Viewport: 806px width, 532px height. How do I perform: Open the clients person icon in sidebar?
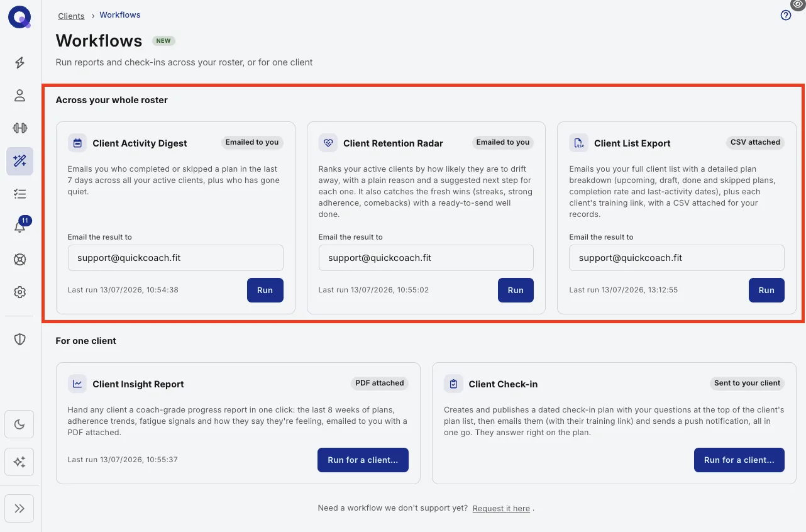[19, 96]
